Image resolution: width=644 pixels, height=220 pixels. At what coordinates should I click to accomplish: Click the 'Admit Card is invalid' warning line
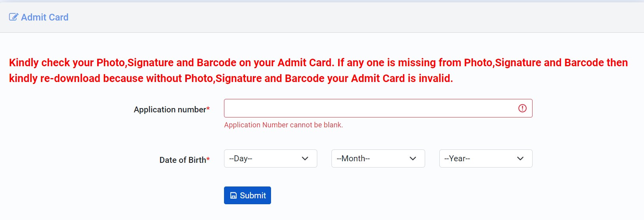point(231,78)
